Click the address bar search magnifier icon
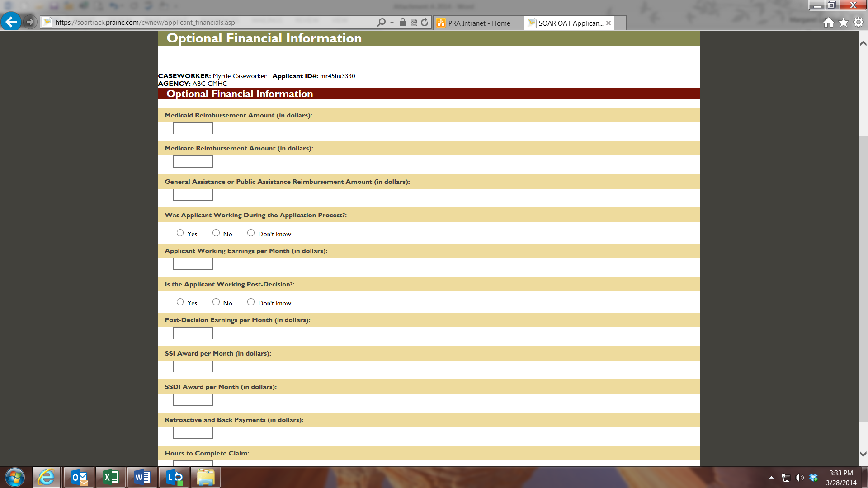868x488 pixels. [382, 22]
